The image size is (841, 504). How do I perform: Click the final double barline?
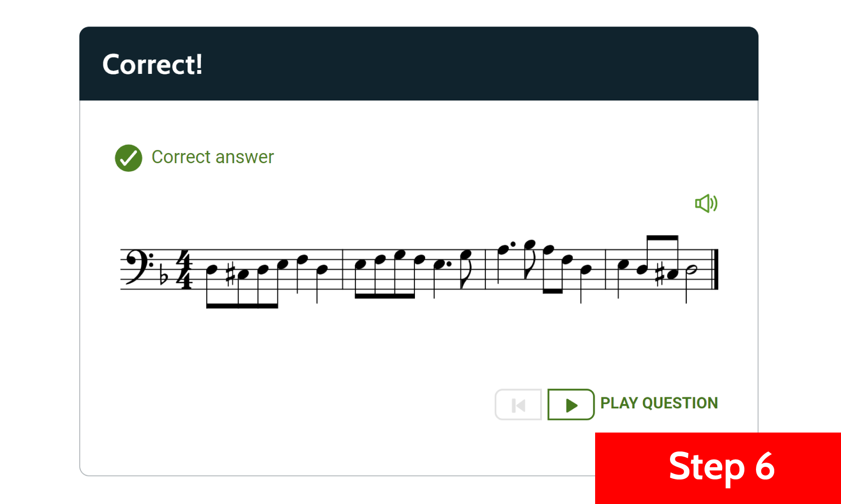715,269
